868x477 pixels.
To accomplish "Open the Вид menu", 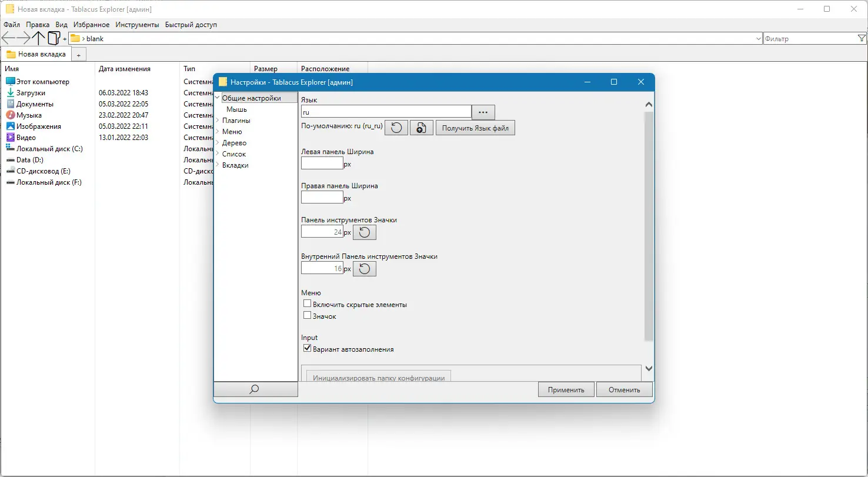I will coord(62,25).
